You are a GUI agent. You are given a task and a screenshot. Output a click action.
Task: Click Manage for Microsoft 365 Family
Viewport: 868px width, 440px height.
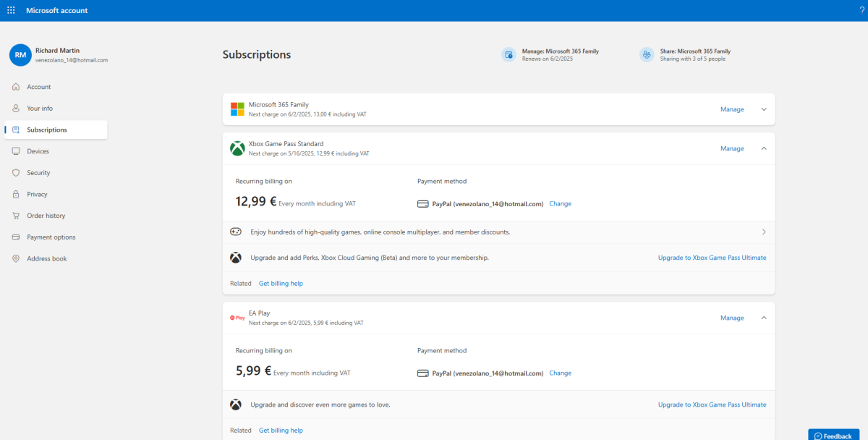(x=732, y=109)
